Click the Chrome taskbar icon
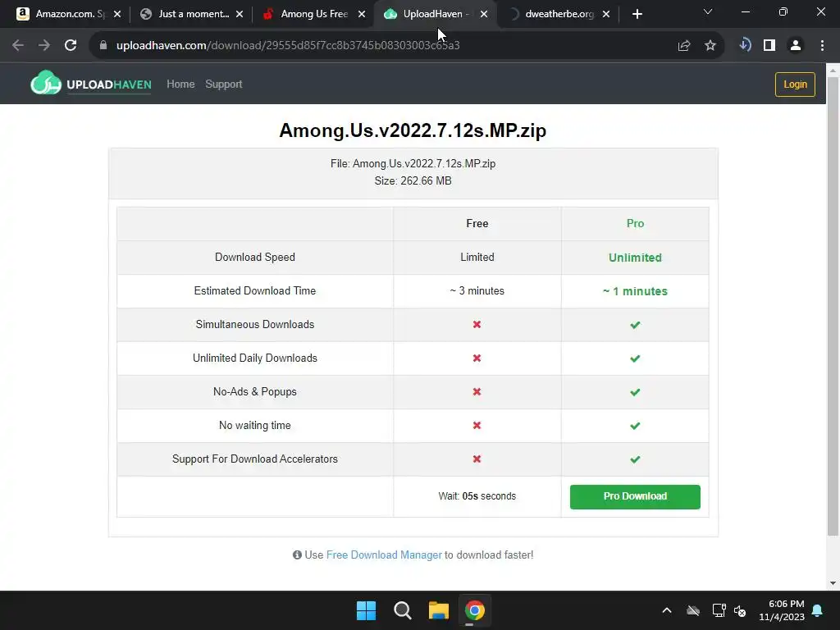Image resolution: width=840 pixels, height=630 pixels. 475,610
